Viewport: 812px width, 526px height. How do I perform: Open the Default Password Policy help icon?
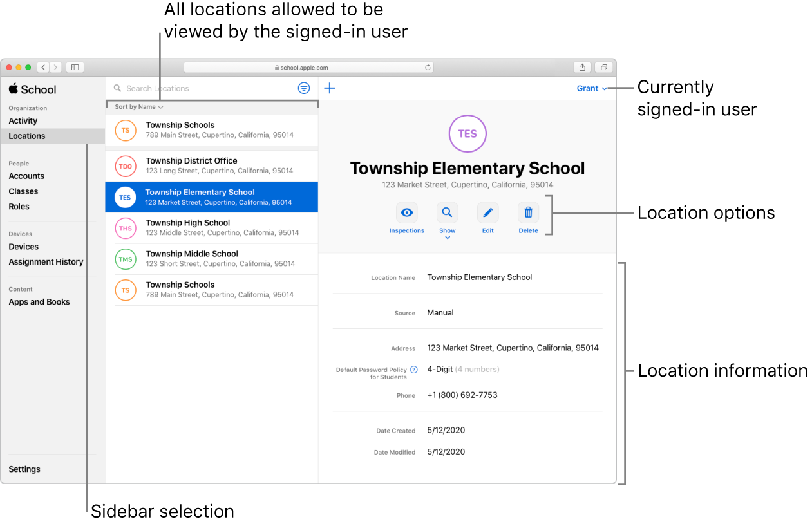(x=413, y=369)
